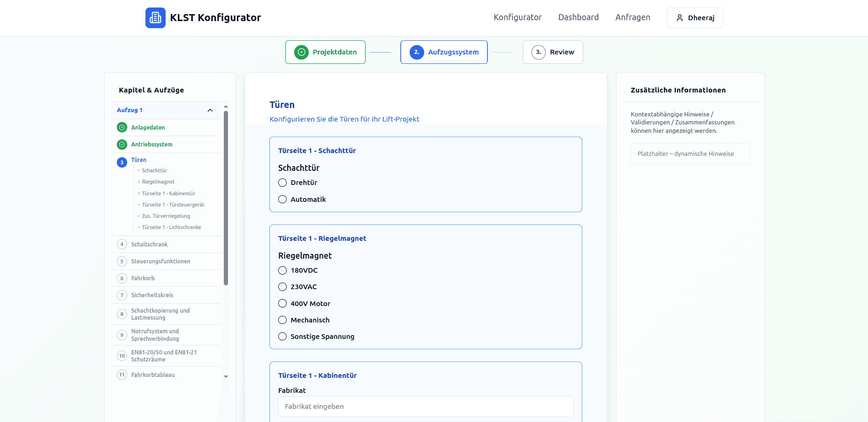The width and height of the screenshot is (868, 422).
Task: Click the green check icon next to Antriebssystem
Action: (x=122, y=145)
